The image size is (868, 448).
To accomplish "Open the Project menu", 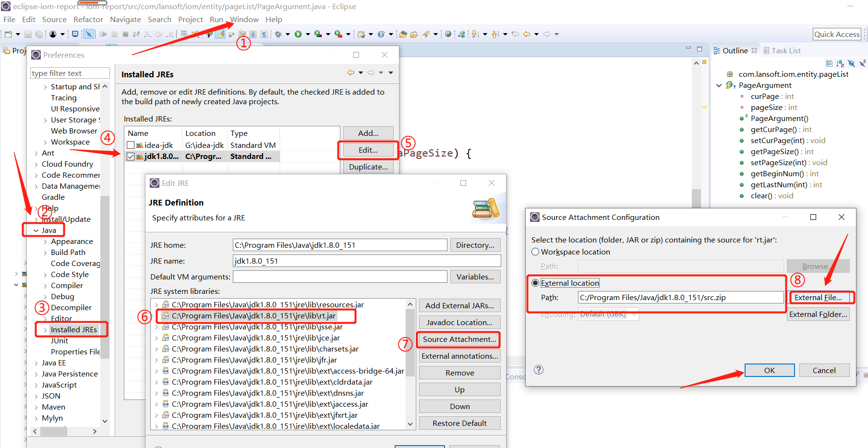I will coord(191,20).
